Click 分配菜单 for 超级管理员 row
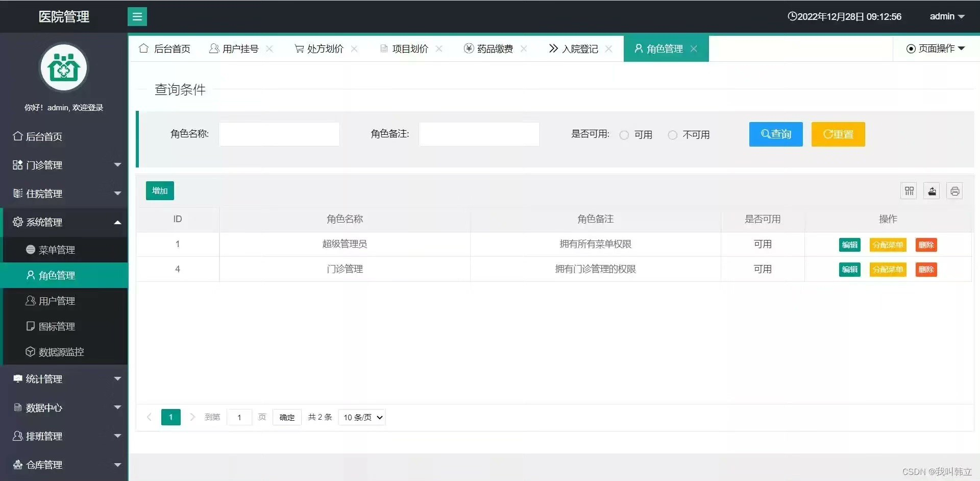The height and width of the screenshot is (481, 980). point(888,245)
